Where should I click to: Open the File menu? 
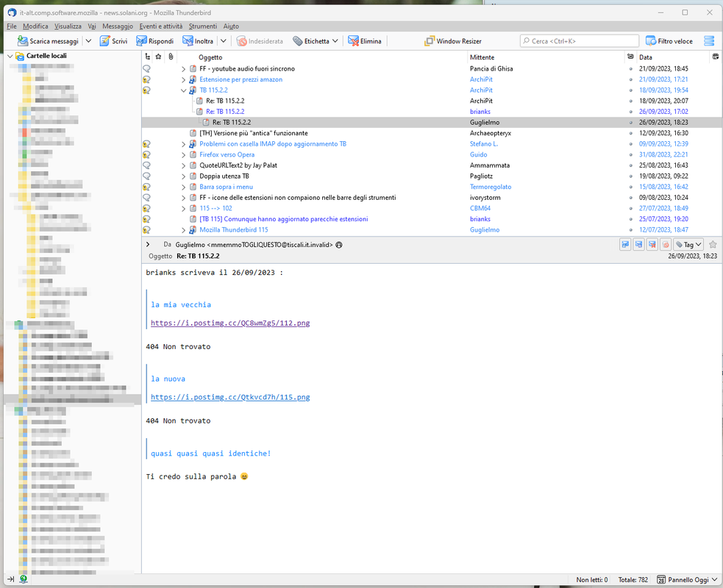[x=12, y=26]
